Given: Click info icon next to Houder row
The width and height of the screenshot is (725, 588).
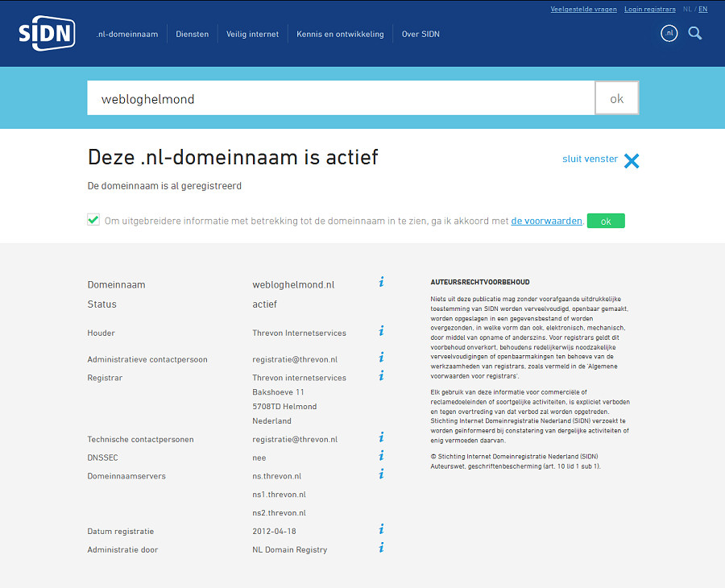Looking at the screenshot, I should tap(381, 331).
